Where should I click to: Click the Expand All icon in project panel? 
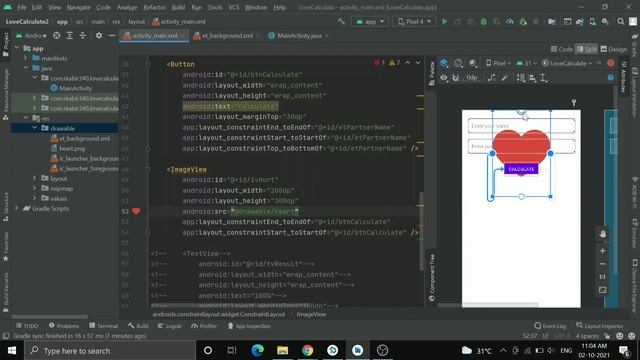click(70, 36)
